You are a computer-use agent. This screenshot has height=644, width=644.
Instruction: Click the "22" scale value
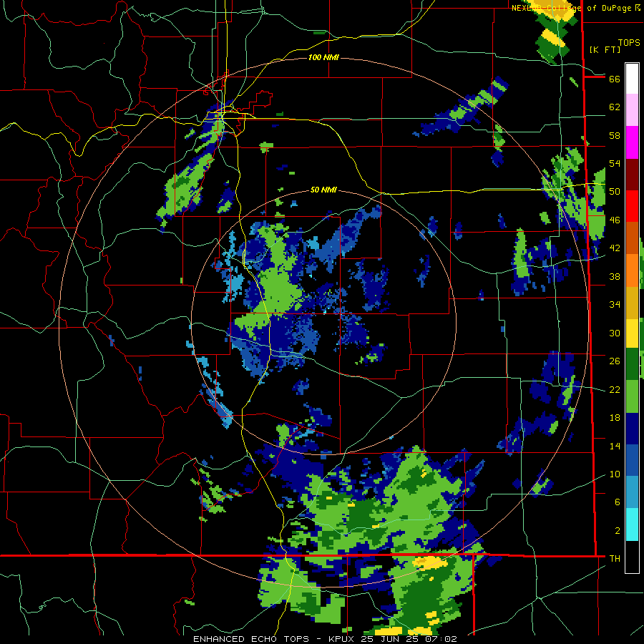click(615, 389)
